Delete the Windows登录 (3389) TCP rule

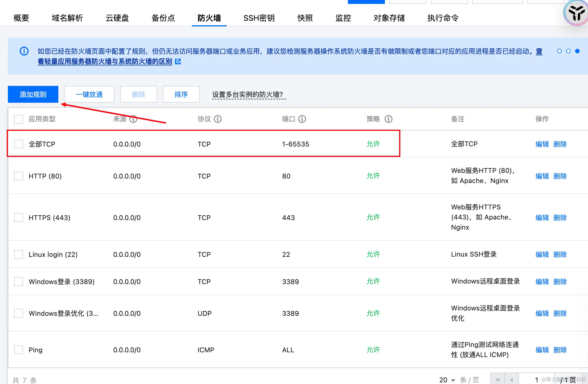pyautogui.click(x=560, y=282)
